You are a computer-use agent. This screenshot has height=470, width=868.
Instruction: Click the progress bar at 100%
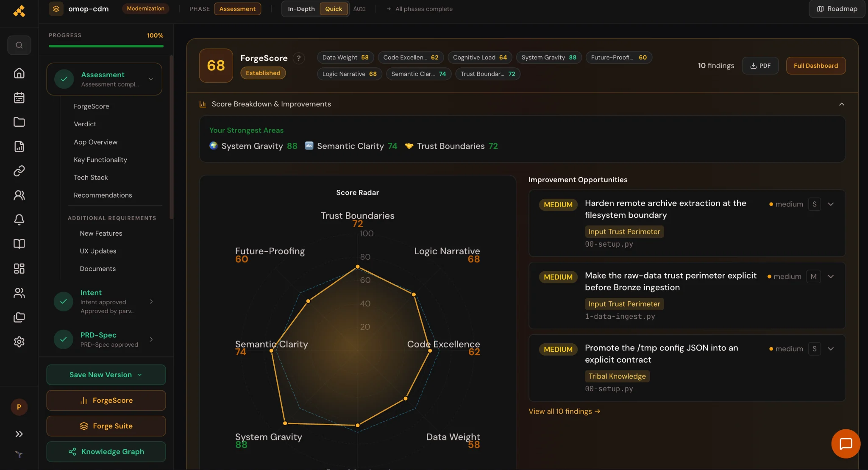[x=106, y=46]
